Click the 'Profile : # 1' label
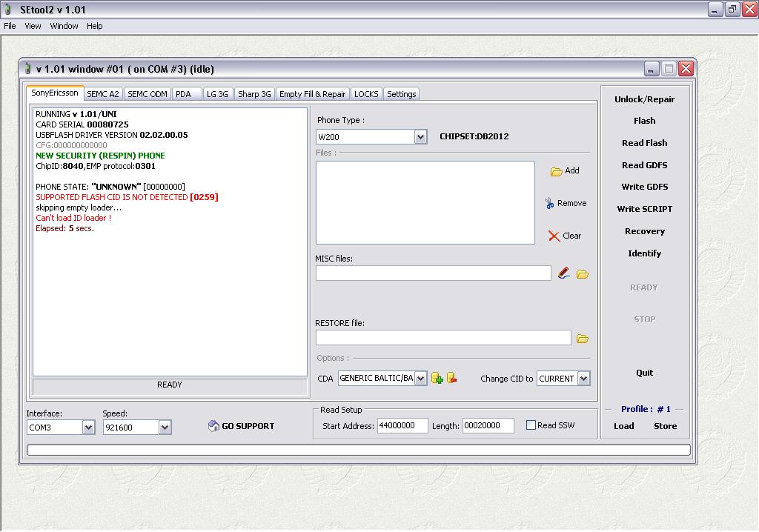The height and width of the screenshot is (532, 759). click(646, 409)
